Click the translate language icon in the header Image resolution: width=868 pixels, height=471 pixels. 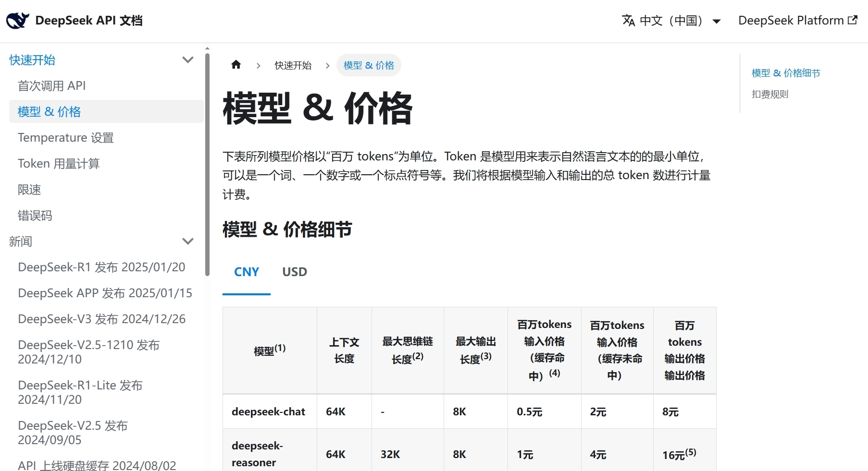629,20
